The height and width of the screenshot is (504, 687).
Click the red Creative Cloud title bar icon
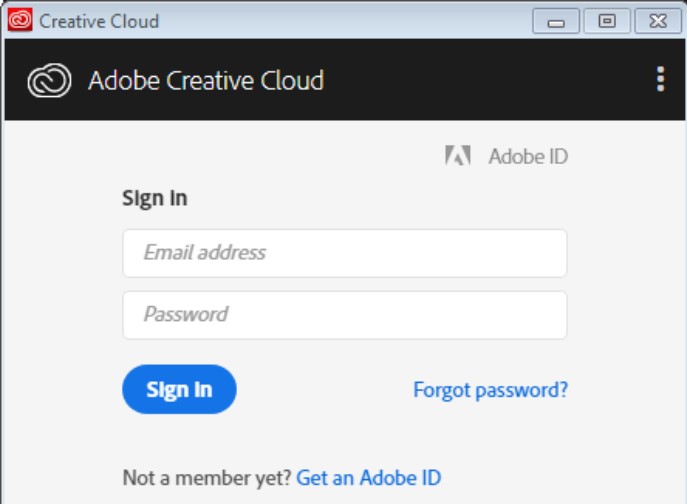click(20, 20)
